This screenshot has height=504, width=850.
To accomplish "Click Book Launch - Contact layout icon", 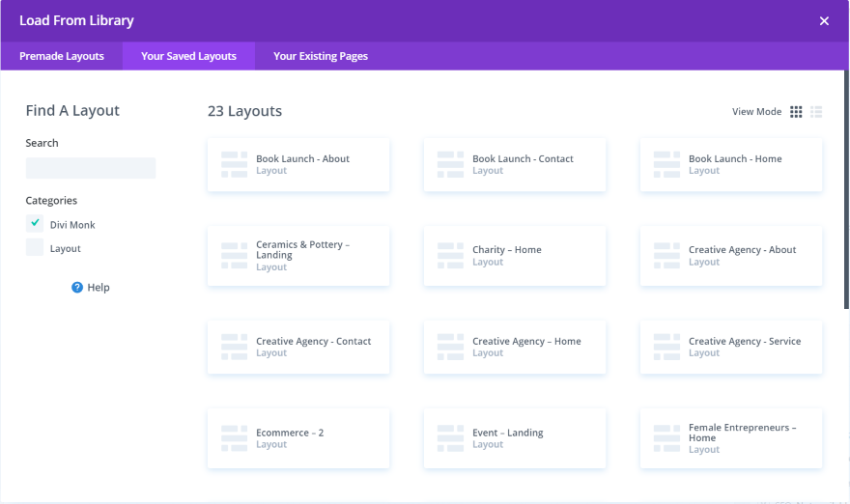I will click(450, 165).
